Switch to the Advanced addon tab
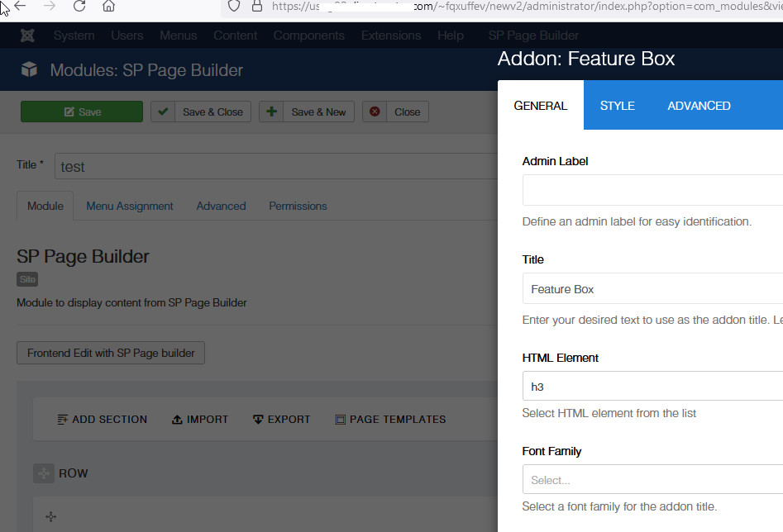This screenshot has height=532, width=783. tap(699, 106)
